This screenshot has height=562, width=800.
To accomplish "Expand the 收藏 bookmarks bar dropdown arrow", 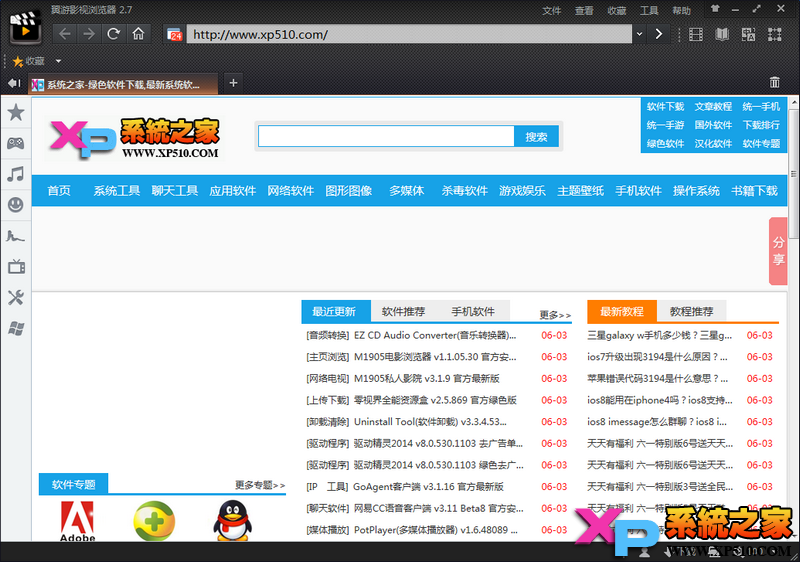I will [58, 61].
